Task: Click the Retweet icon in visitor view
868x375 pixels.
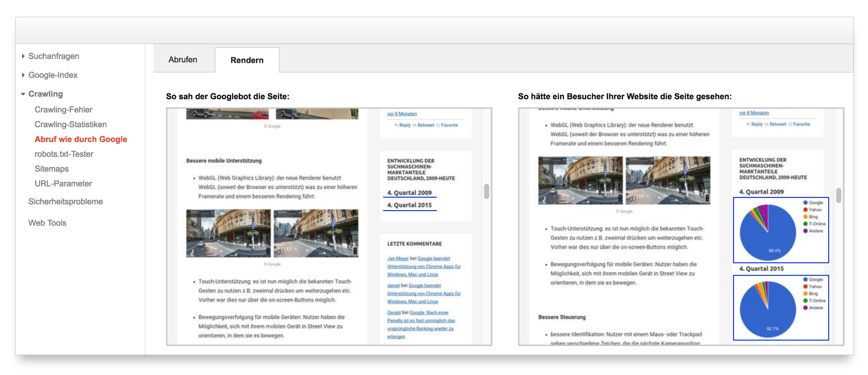Action: [767, 124]
